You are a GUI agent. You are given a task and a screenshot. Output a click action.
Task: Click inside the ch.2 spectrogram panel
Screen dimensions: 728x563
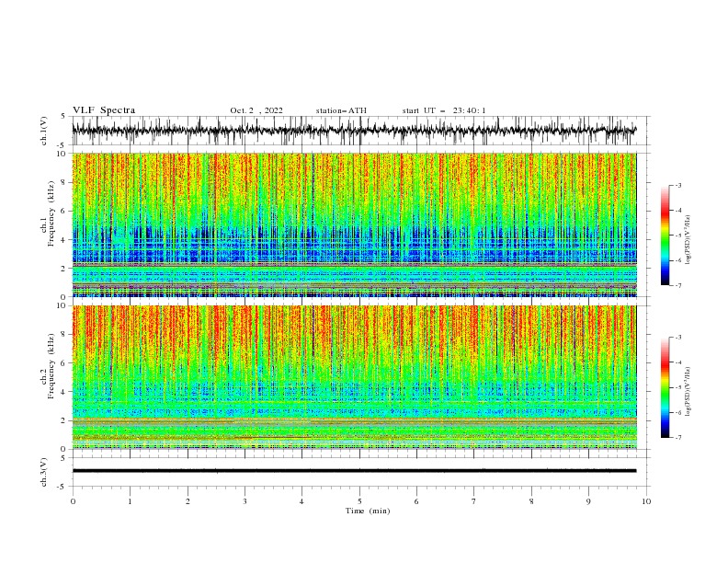354,377
